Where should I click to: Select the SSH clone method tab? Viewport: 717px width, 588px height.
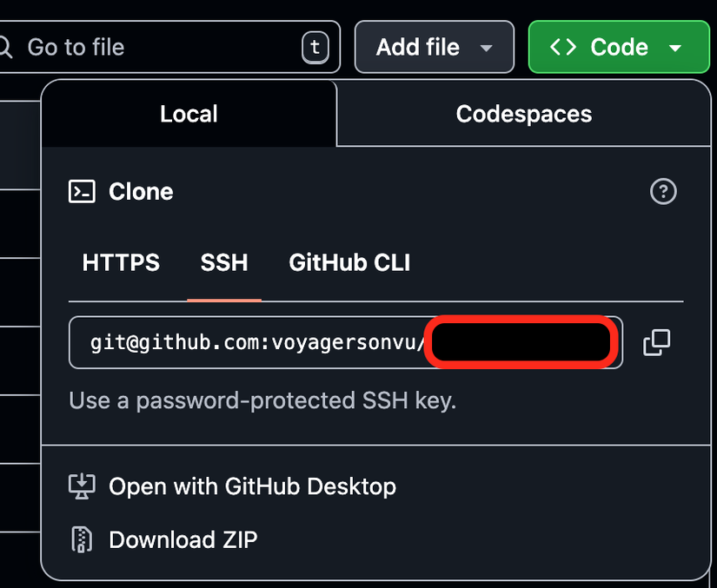[x=224, y=262]
